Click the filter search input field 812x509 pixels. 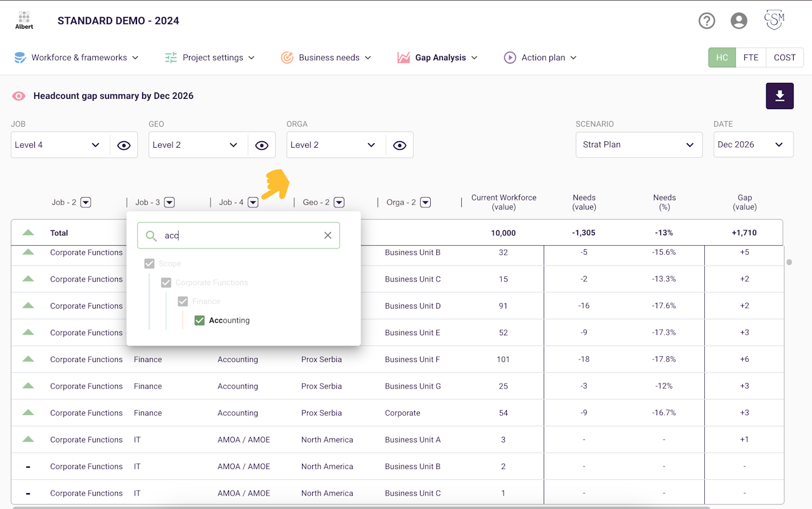click(x=239, y=235)
